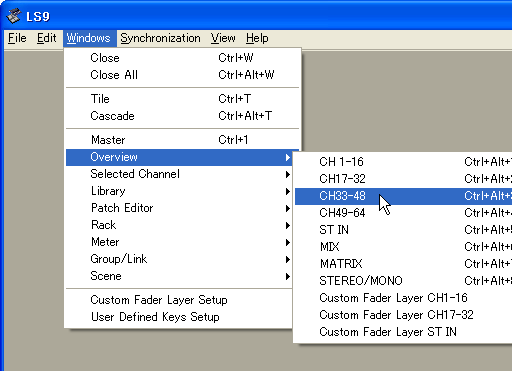Open the MATRIX overview
The image size is (512, 371).
coord(403,264)
